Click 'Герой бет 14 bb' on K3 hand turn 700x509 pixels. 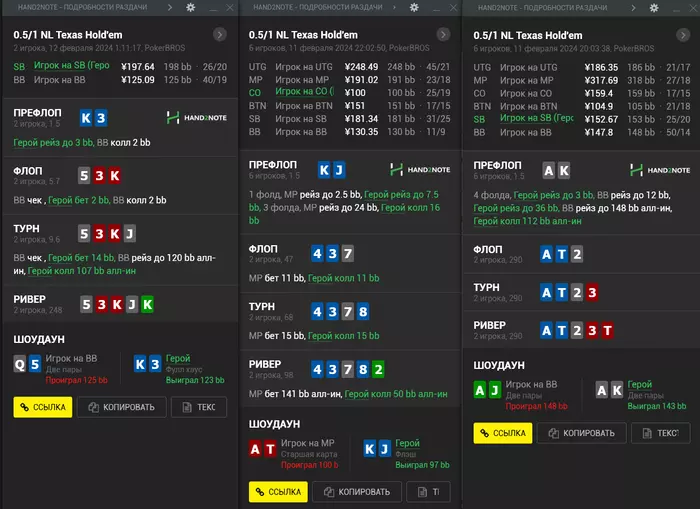(x=82, y=258)
